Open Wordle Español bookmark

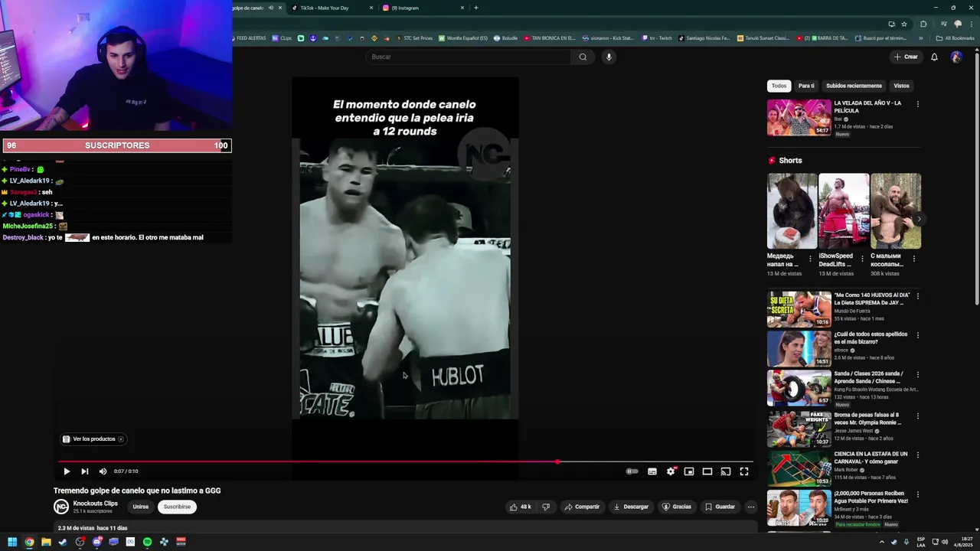pos(463,38)
